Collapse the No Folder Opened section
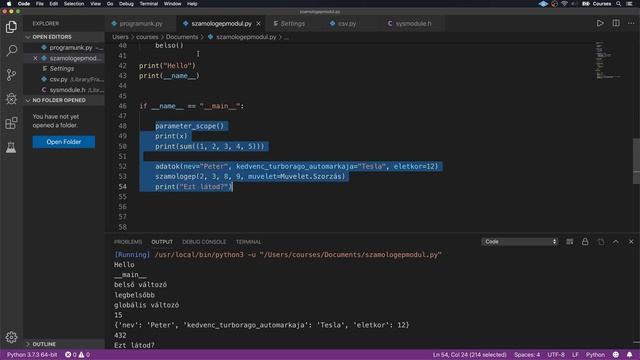Viewport: 640px width, 360px height. coord(64,100)
